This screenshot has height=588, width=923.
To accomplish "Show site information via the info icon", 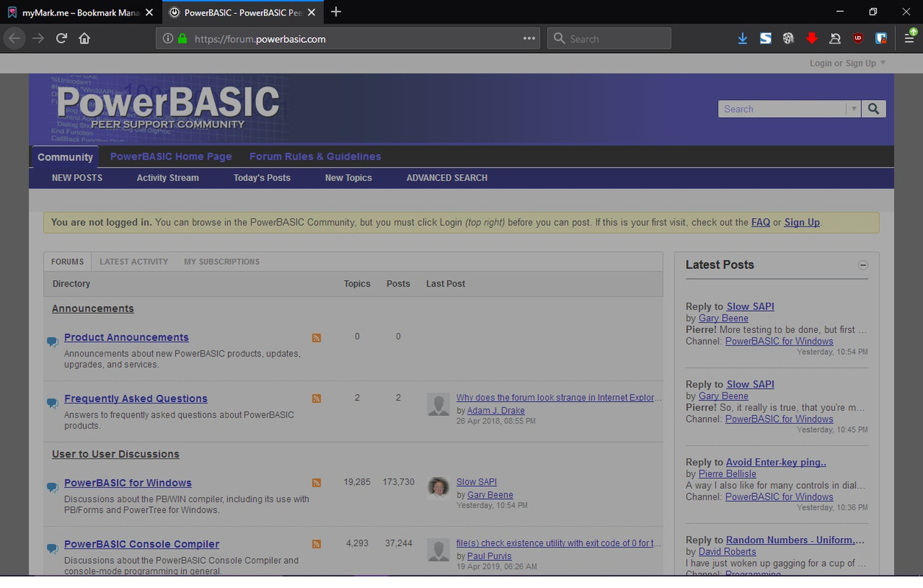I will (x=168, y=38).
